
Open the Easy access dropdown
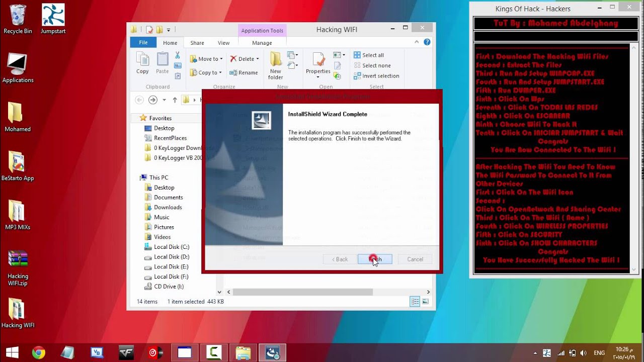292,65
